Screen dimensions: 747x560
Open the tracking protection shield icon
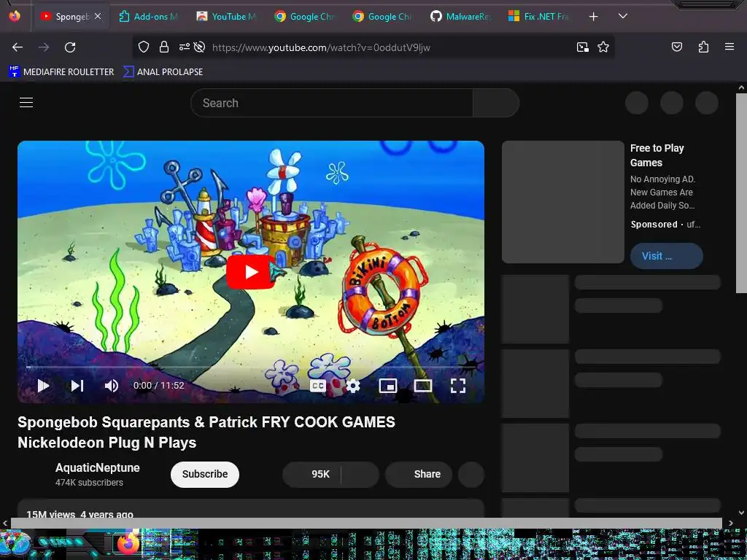[144, 47]
